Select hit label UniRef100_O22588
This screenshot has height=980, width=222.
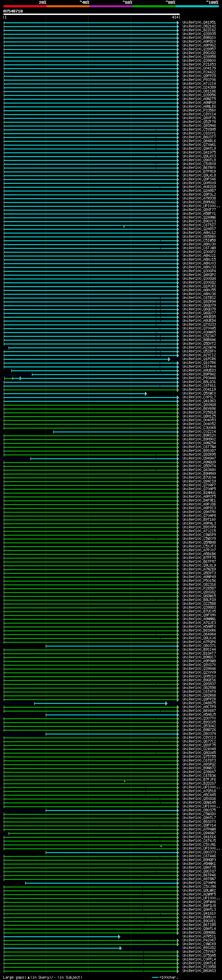click(x=199, y=604)
